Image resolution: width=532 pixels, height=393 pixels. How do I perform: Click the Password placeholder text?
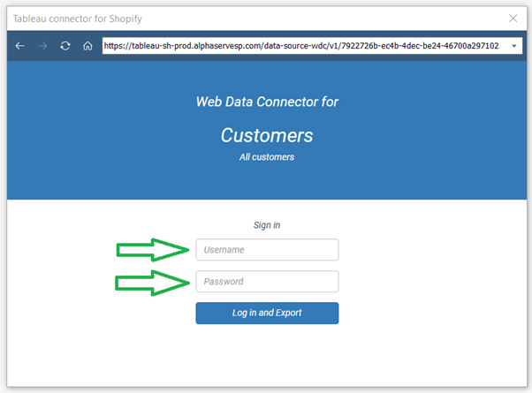(224, 282)
